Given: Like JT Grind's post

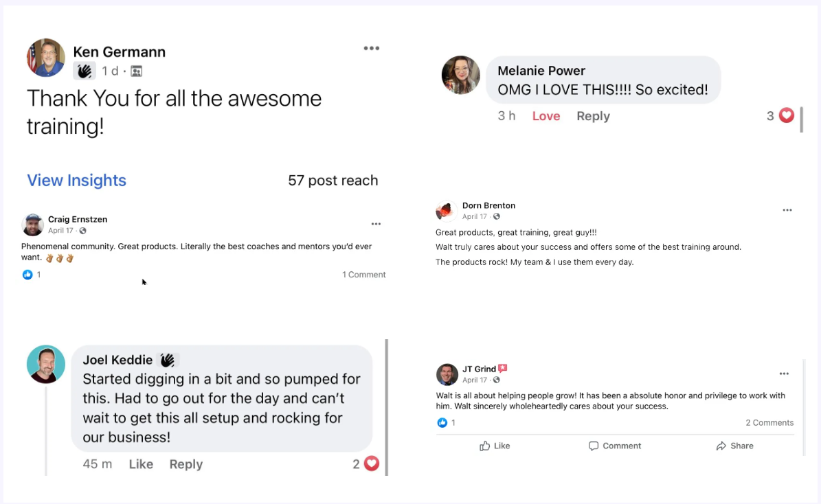Looking at the screenshot, I should pyautogui.click(x=495, y=446).
